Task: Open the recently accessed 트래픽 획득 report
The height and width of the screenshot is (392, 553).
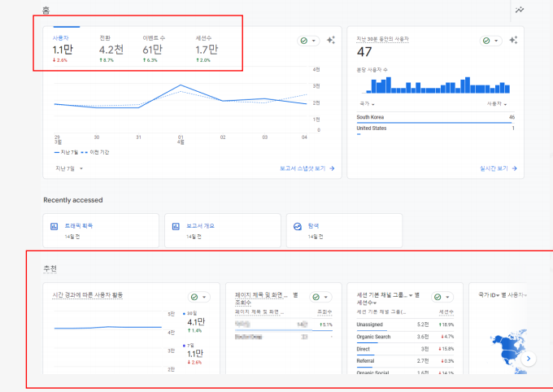Action: coord(101,230)
